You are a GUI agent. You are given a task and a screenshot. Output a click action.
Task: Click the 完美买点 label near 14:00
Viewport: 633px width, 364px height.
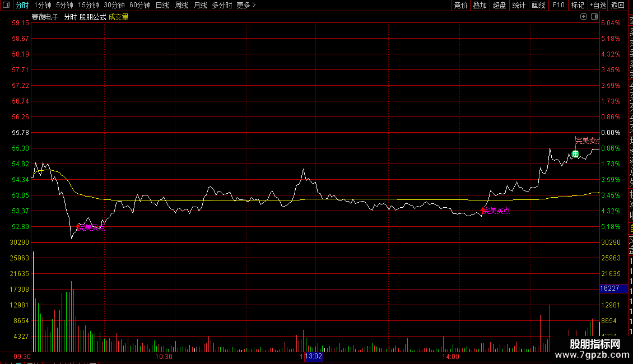[496, 211]
